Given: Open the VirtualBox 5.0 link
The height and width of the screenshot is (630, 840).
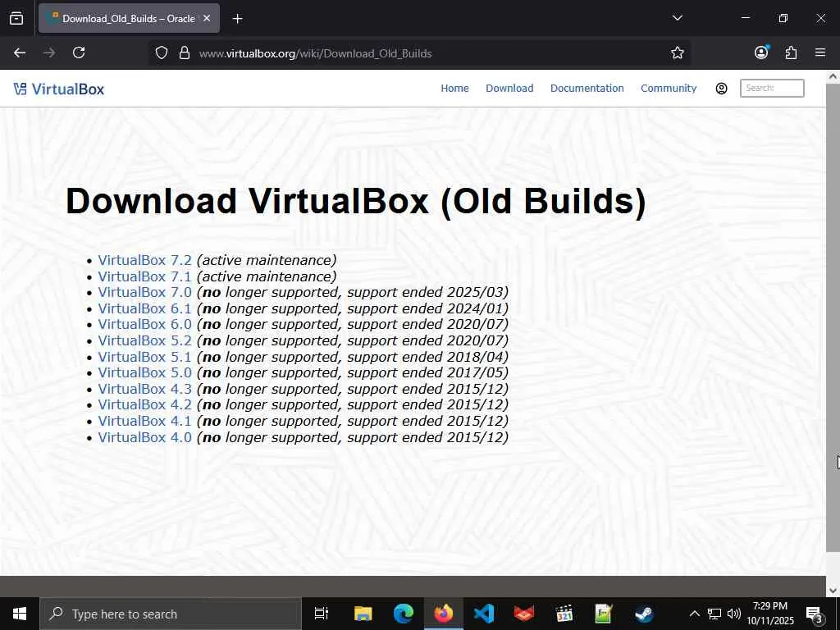Looking at the screenshot, I should 144,373.
